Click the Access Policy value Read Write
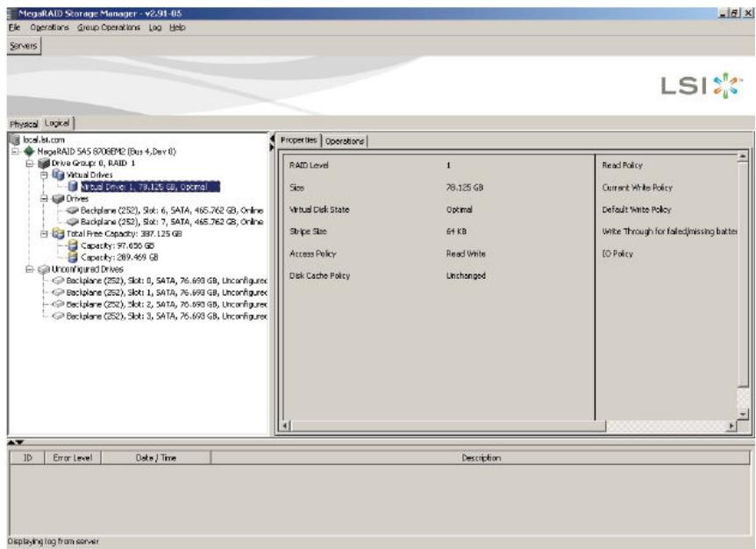756x549 pixels. click(466, 253)
